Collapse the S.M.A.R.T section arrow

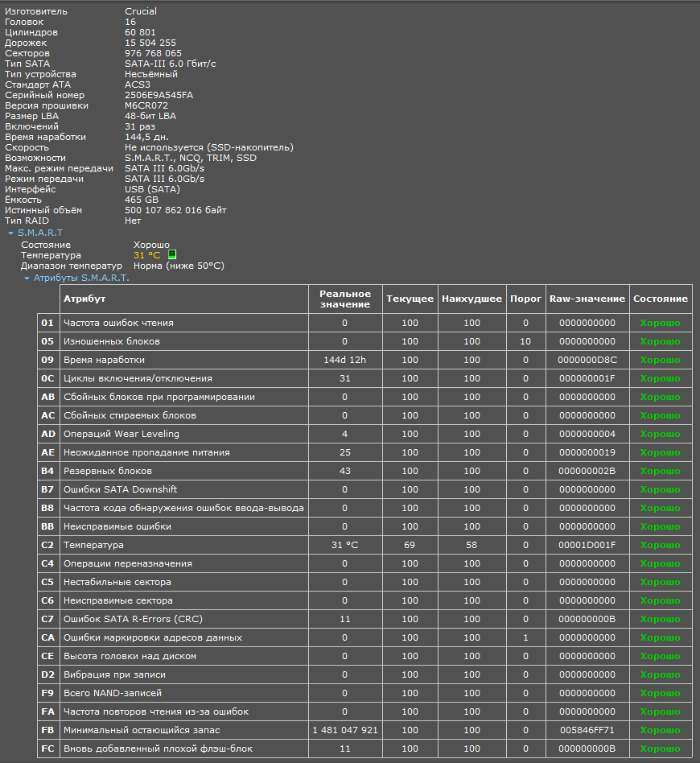coord(10,233)
